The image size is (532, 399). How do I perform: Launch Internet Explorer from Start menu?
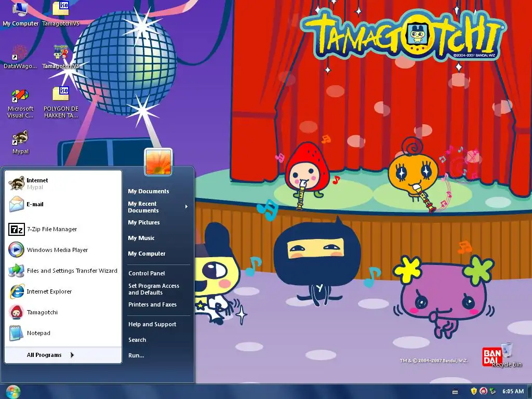coord(63,291)
